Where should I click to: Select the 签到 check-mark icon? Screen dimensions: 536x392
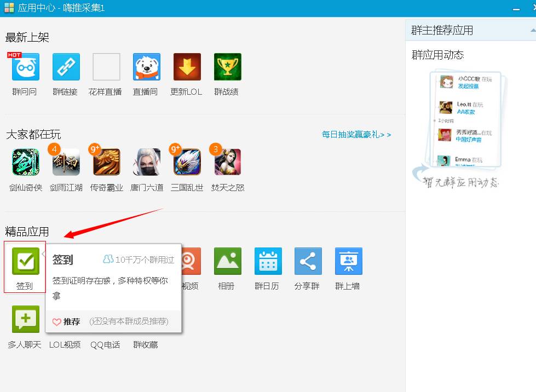click(24, 261)
